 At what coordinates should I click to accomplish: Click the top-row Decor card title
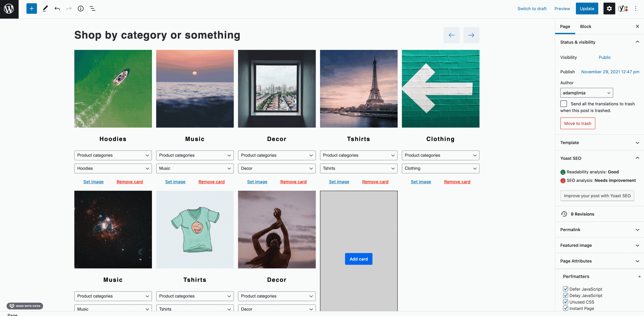coord(277,139)
